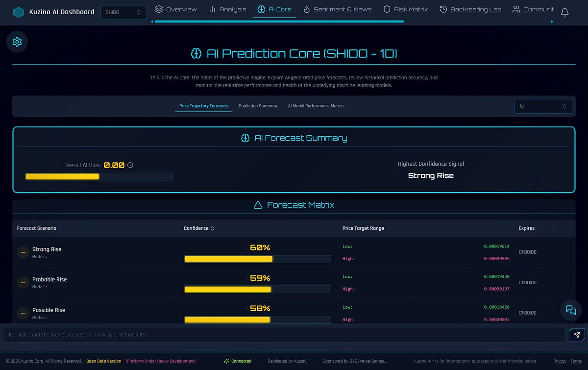Click the Overview stacked-layers icon in navigation

click(158, 9)
